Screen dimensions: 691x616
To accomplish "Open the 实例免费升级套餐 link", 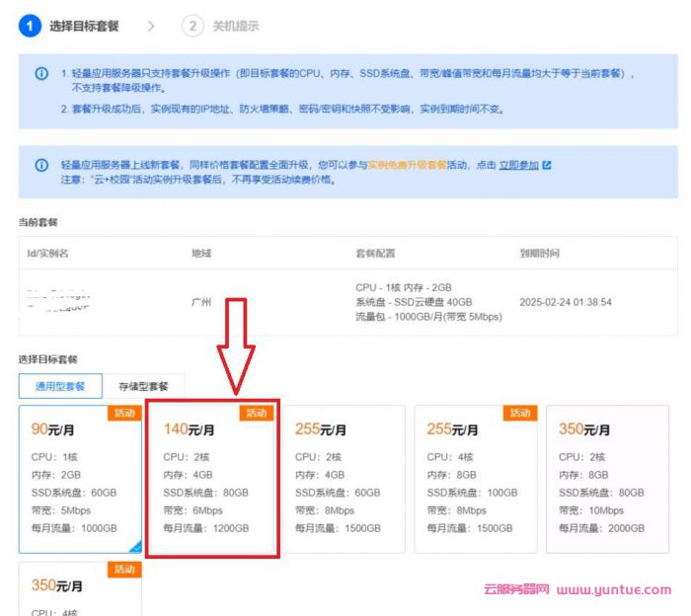I will pos(407,165).
